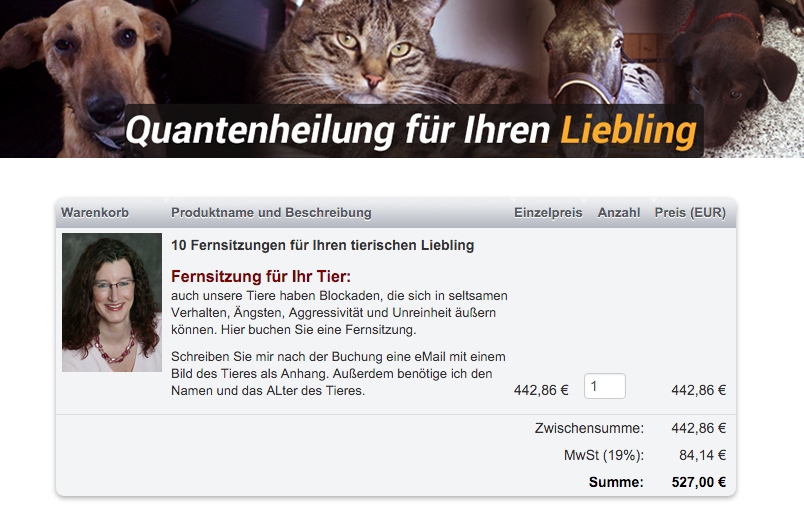Screen dimensions: 804x512
Task: Click the brown puppy photo in banner
Action: (738, 72)
